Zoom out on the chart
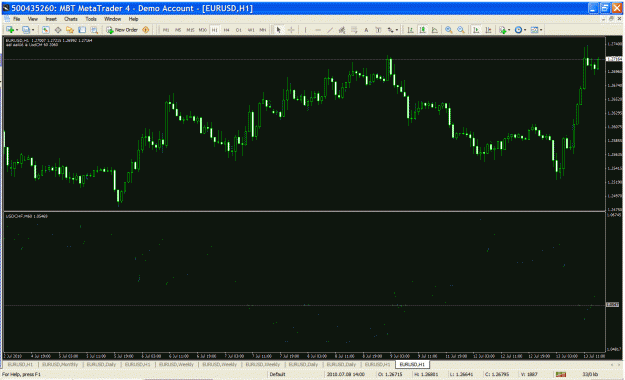Image resolution: width=625 pixels, height=380 pixels. tap(461, 30)
